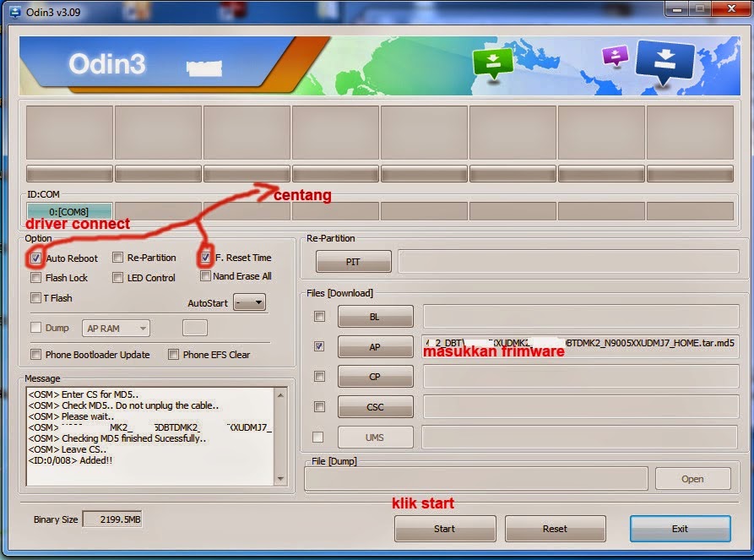Click the Odin3 title bar app icon
This screenshot has height=560, width=754.
[15, 12]
